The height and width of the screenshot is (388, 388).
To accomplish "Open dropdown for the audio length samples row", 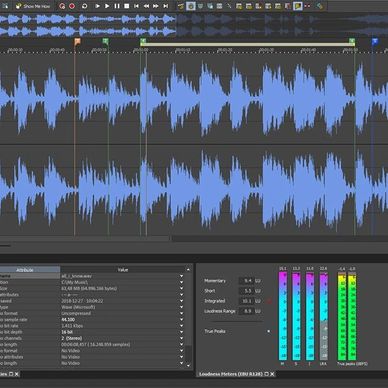I will pos(181,344).
